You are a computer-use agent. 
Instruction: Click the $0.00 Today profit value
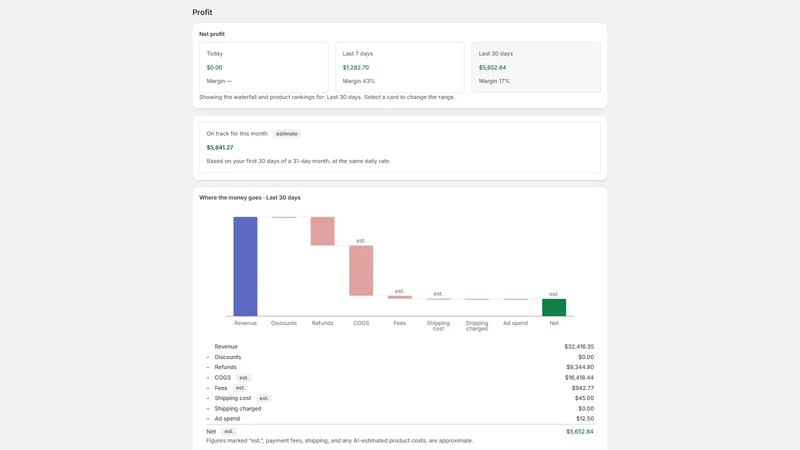214,67
